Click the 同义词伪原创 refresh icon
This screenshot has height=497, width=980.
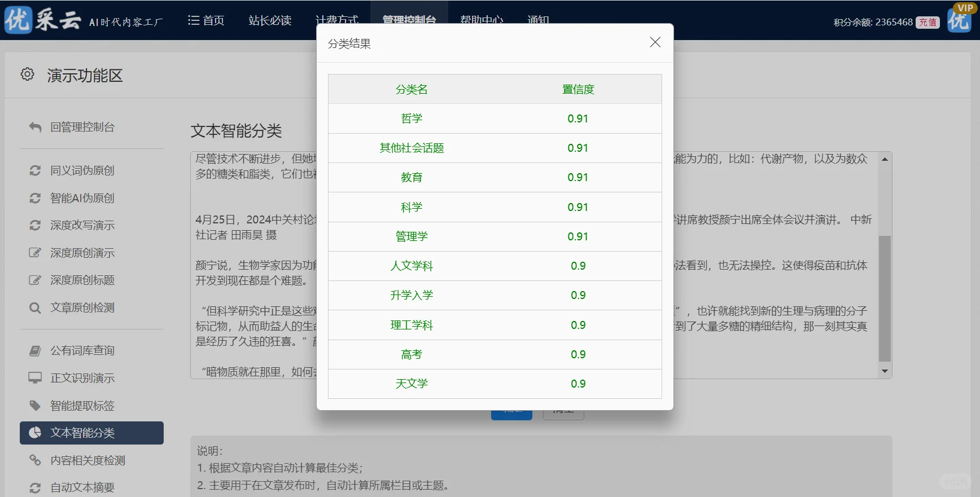(x=35, y=170)
